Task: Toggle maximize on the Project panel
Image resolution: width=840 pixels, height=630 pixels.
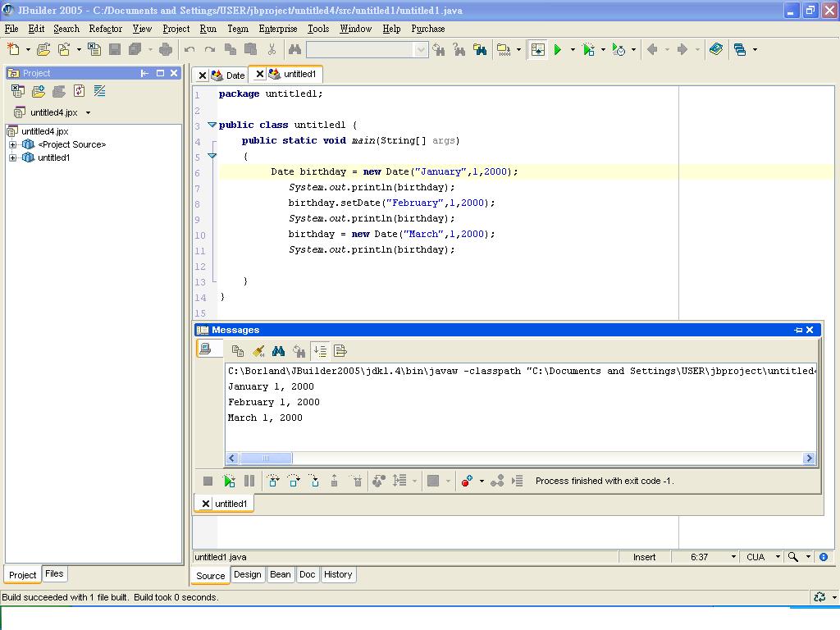Action: coord(160,73)
